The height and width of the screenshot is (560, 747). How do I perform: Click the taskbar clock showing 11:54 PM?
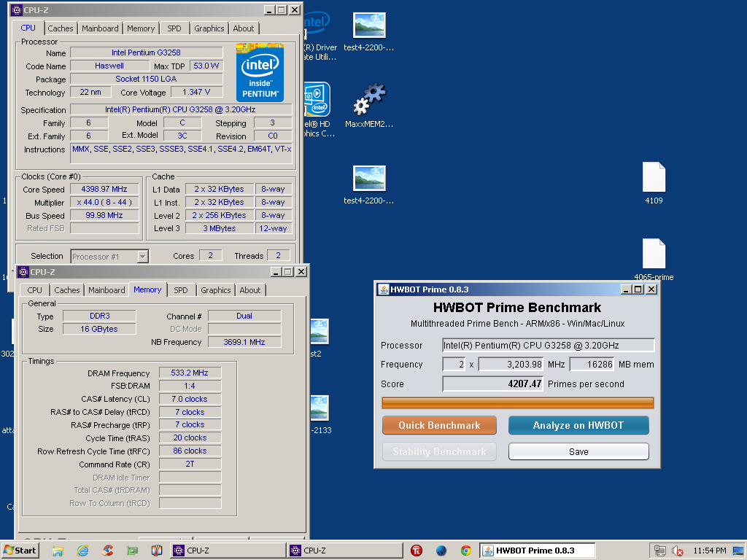(x=710, y=551)
